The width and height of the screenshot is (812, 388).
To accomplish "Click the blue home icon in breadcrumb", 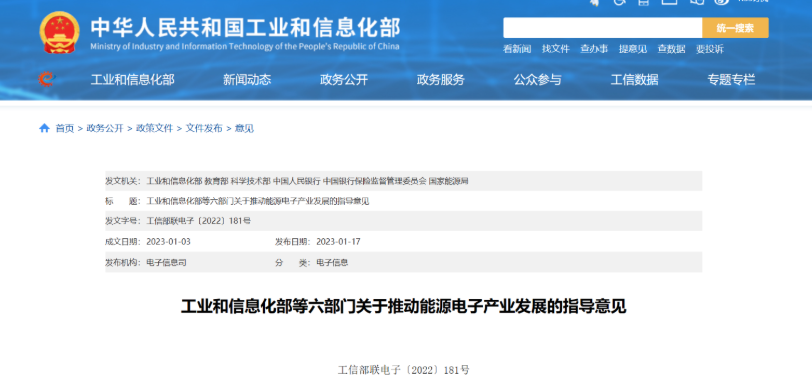I will (45, 128).
